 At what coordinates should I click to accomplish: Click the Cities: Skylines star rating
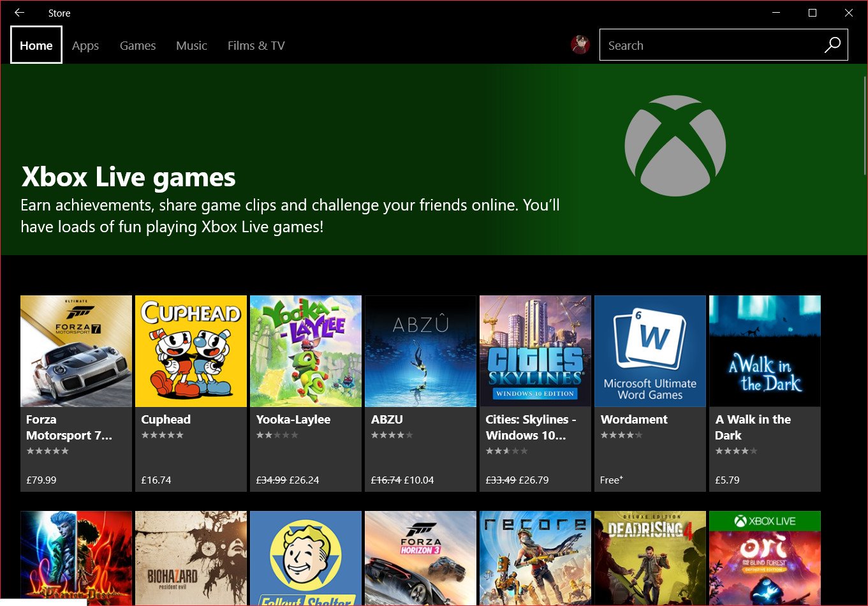click(x=506, y=451)
